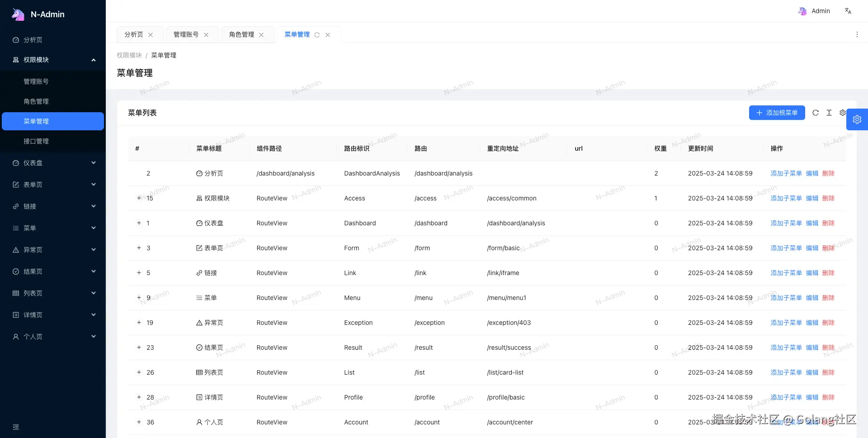Image resolution: width=868 pixels, height=438 pixels.
Task: Expand table row 1 仪表盘
Action: pyautogui.click(x=139, y=223)
